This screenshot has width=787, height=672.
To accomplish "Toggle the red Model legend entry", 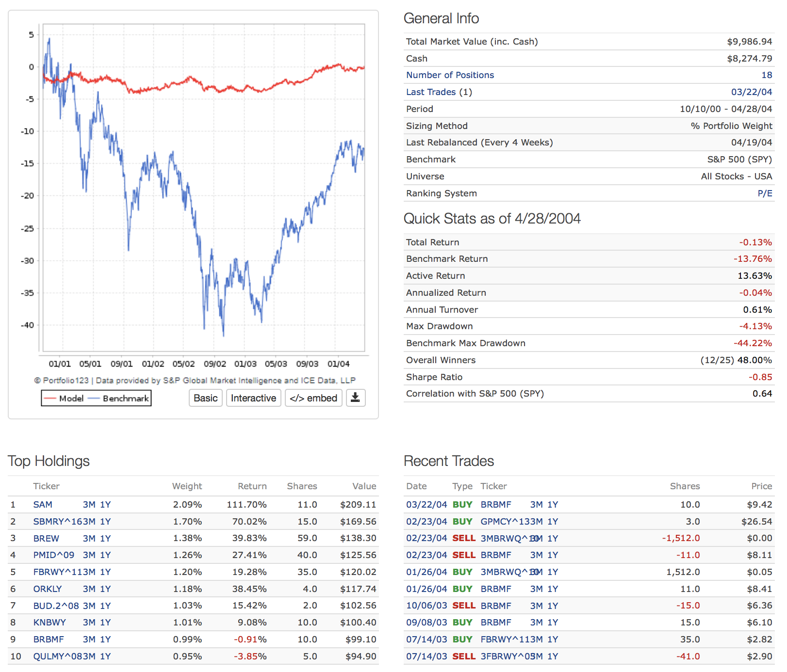I will 65,399.
